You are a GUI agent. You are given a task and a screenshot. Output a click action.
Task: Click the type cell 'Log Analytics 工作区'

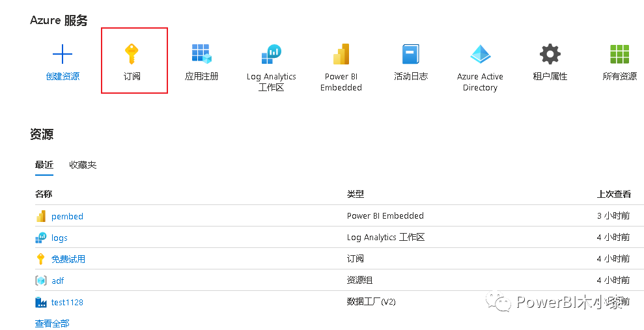coord(385,237)
